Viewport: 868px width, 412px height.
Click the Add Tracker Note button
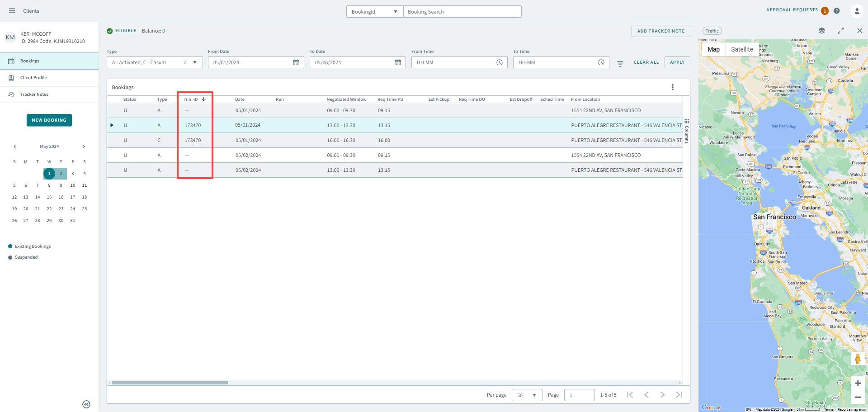[x=660, y=31]
